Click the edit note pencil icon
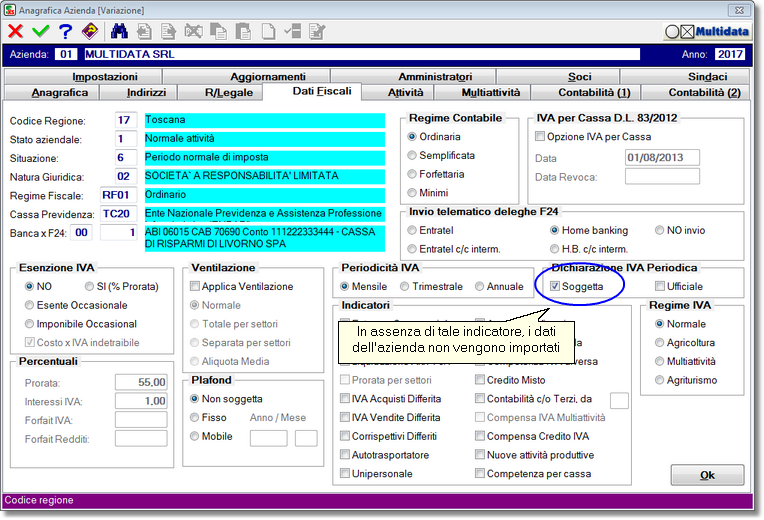Viewport: 764px width, 520px height. tap(317, 31)
